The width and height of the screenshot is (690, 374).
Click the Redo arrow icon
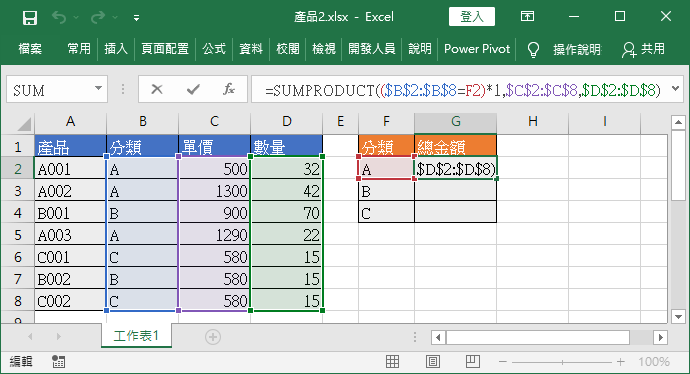pyautogui.click(x=98, y=18)
